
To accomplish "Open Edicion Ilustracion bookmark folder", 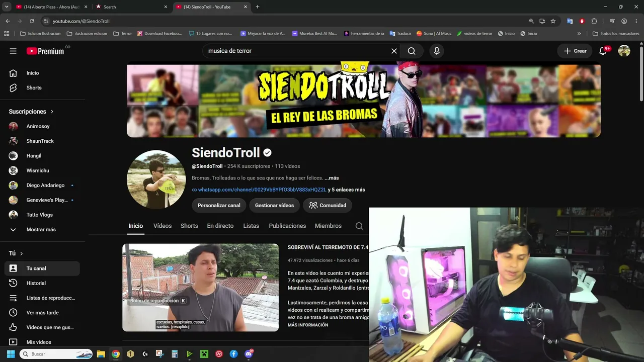I will [x=40, y=34].
